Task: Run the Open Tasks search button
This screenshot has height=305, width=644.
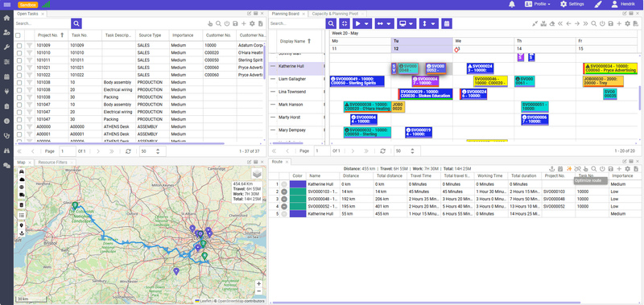Action: click(x=76, y=23)
